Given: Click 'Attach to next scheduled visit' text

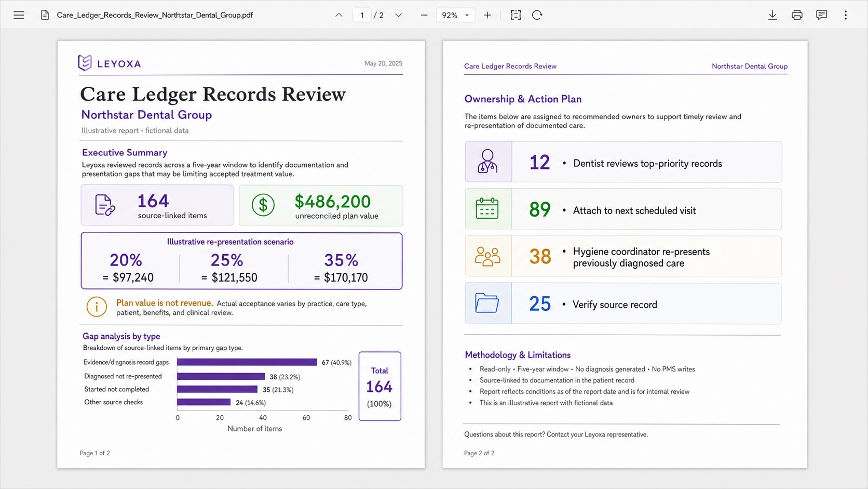Looking at the screenshot, I should pyautogui.click(x=634, y=210).
